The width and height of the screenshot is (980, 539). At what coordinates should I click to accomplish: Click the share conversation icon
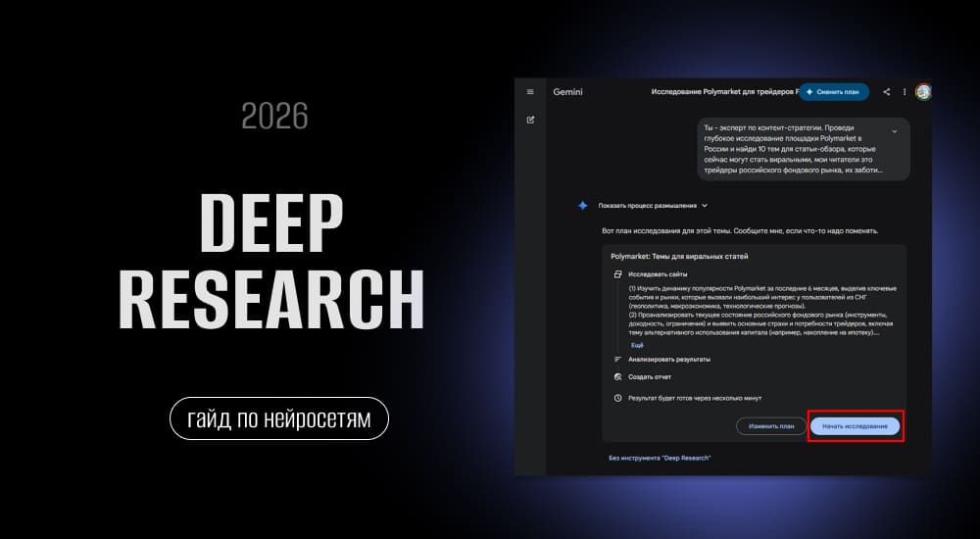[x=887, y=92]
